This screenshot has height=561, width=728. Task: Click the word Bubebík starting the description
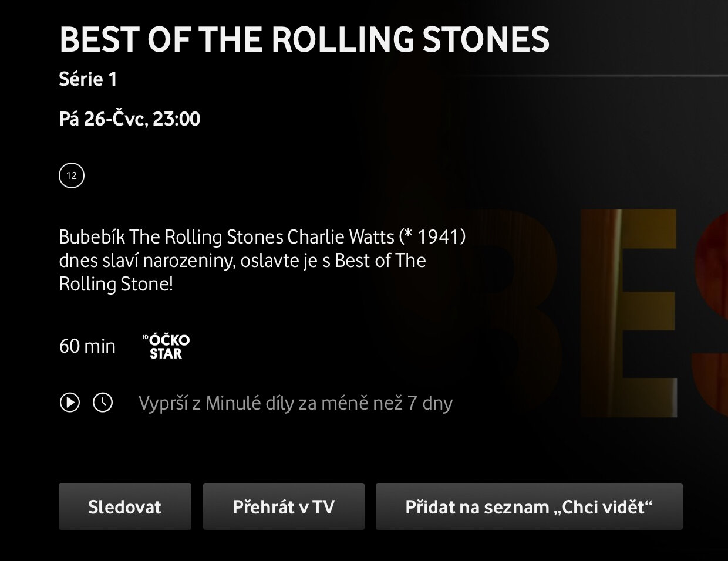[92, 237]
